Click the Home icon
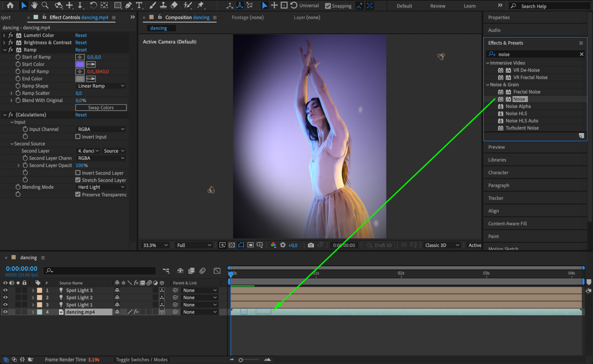The height and width of the screenshot is (364, 593). pos(10,5)
